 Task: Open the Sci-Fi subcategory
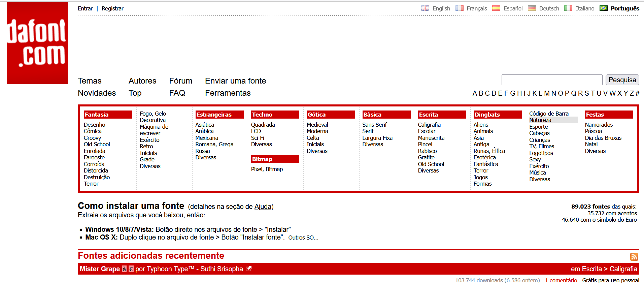click(x=258, y=138)
